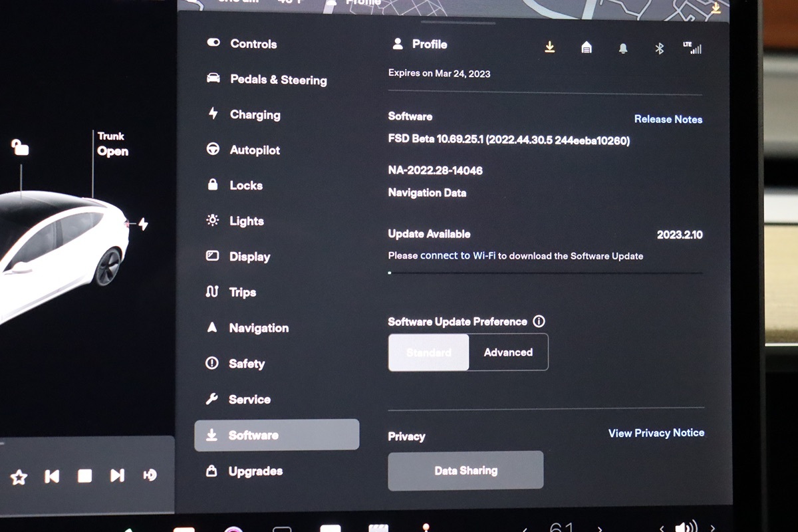Tap the notification bell icon
This screenshot has height=532, width=798.
point(623,49)
